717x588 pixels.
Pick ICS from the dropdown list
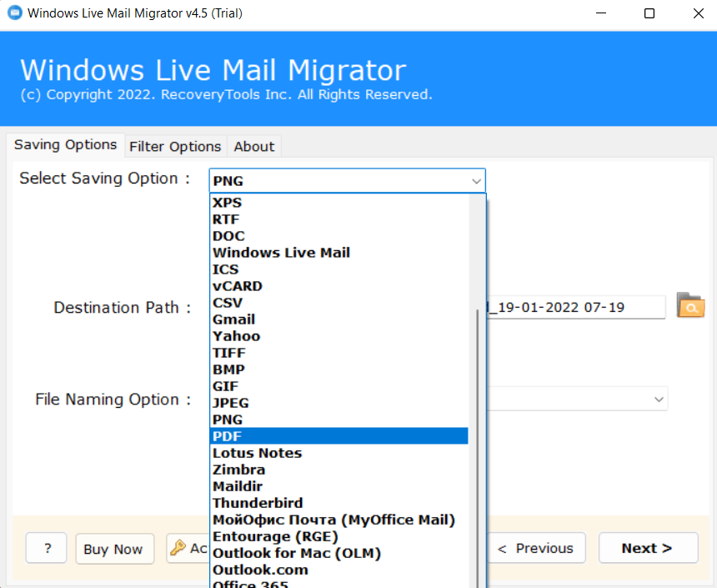[x=339, y=269]
